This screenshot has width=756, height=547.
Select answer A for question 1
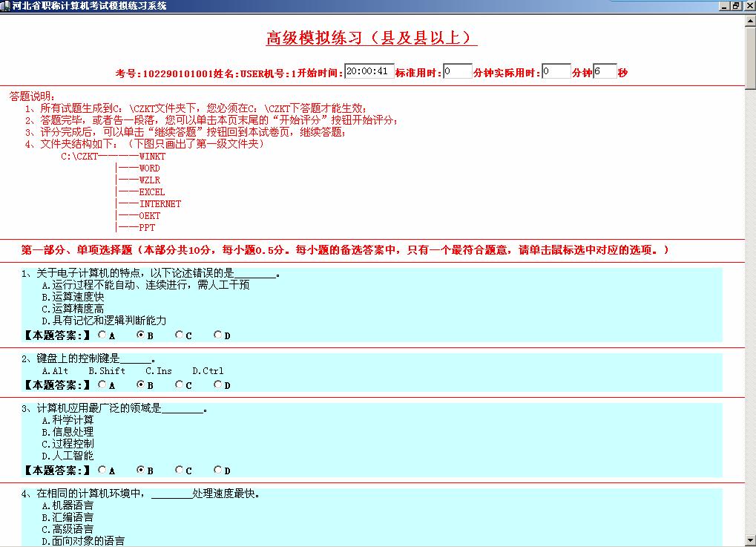102,335
